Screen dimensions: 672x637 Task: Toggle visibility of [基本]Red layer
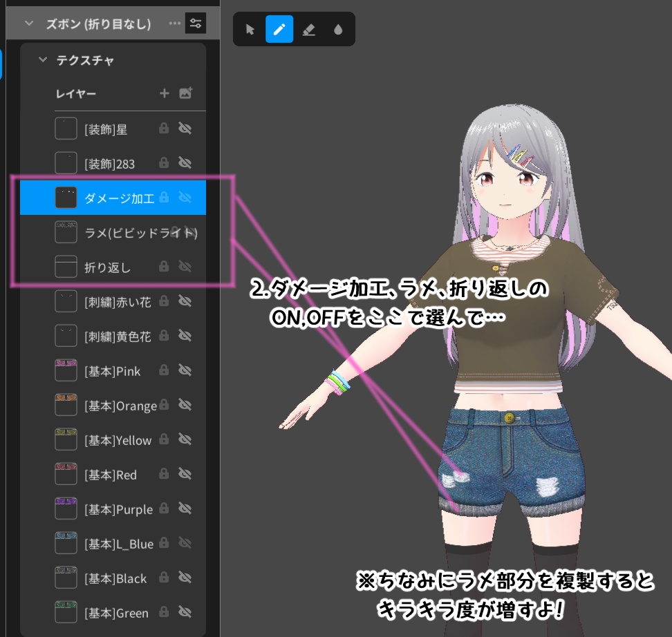[185, 474]
